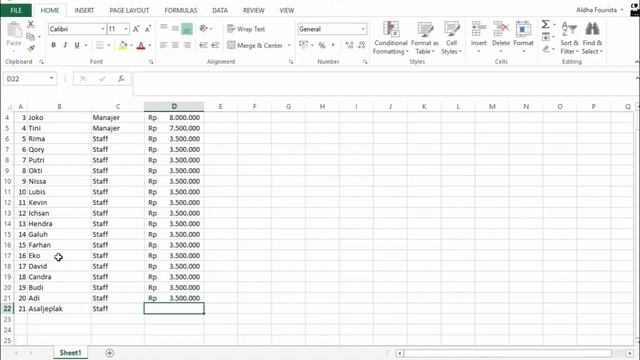Screen dimensions: 640x360
Task: Open the font size 11 dropdown
Action: pos(126,29)
